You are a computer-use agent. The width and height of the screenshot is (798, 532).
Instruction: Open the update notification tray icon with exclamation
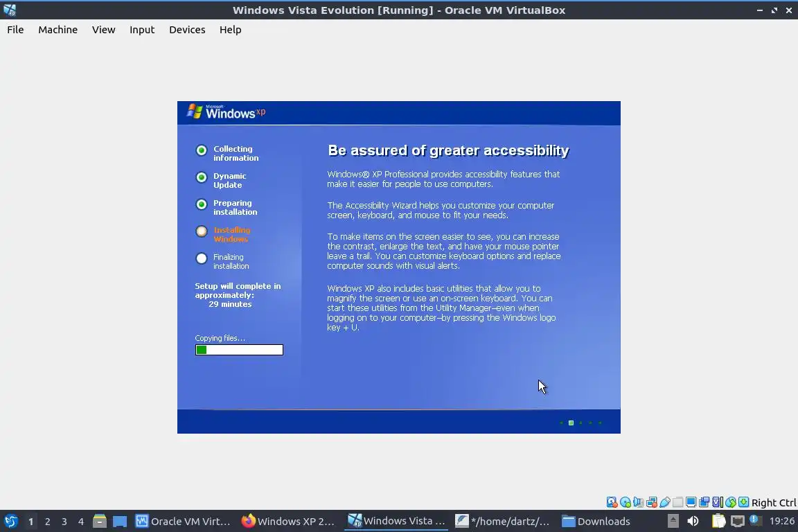point(755,521)
